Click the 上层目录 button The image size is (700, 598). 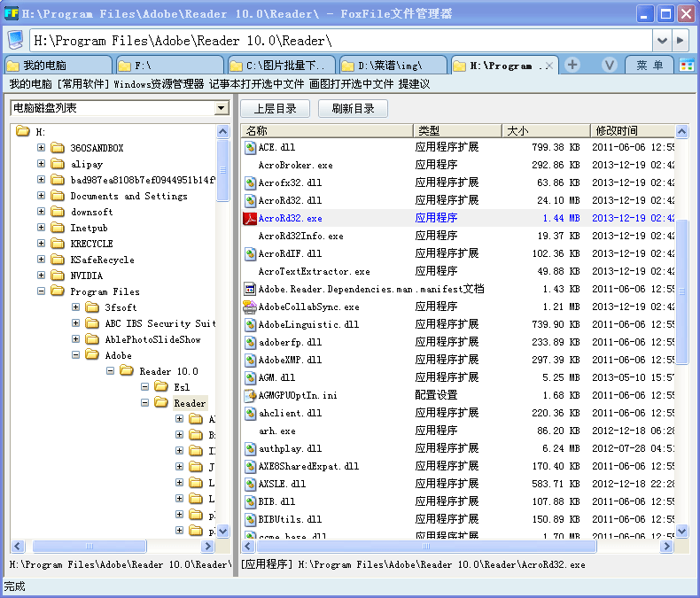275,108
